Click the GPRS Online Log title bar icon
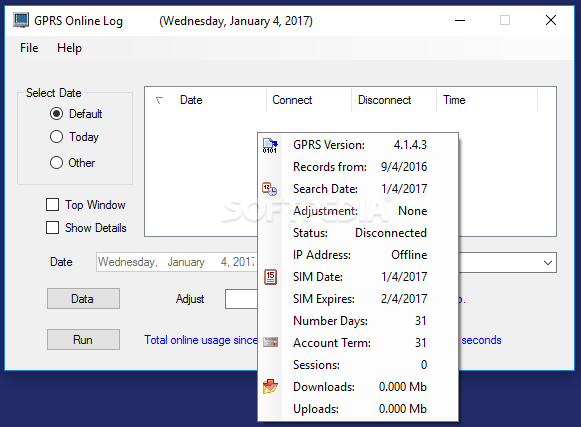Image resolution: width=581 pixels, height=427 pixels. coord(21,20)
